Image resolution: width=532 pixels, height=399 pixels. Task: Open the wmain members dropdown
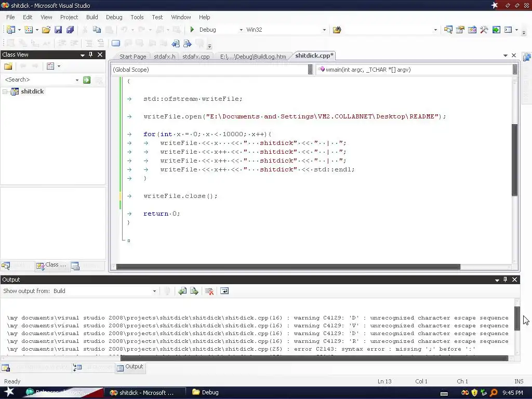(515, 70)
